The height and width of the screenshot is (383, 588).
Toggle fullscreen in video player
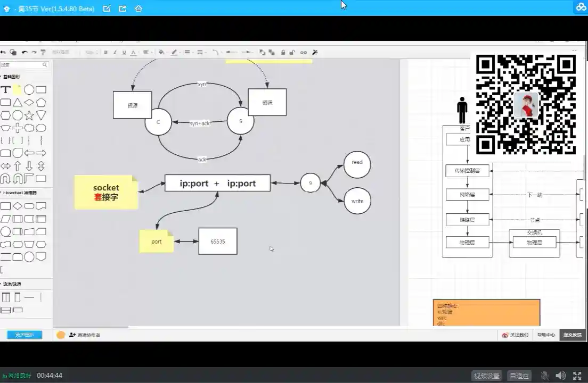pyautogui.click(x=577, y=376)
